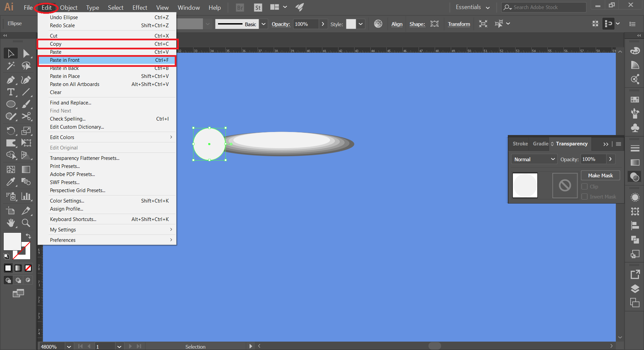Open the Shape properties link

(x=417, y=24)
